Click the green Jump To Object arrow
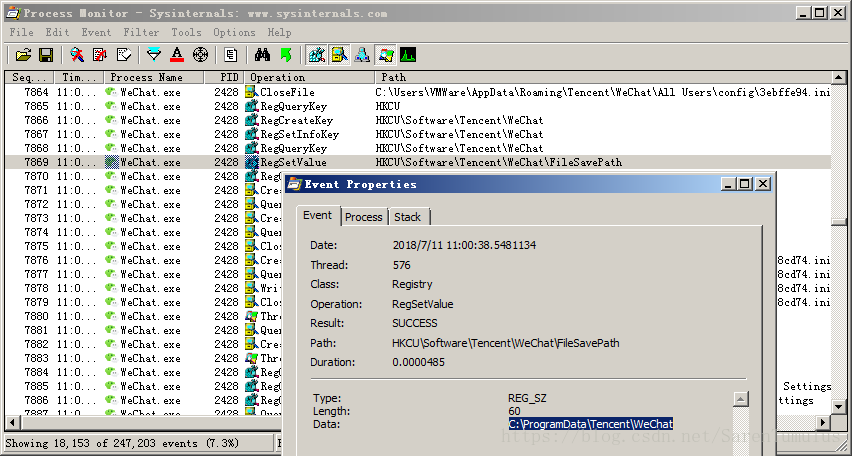The image size is (852, 456). (x=286, y=54)
